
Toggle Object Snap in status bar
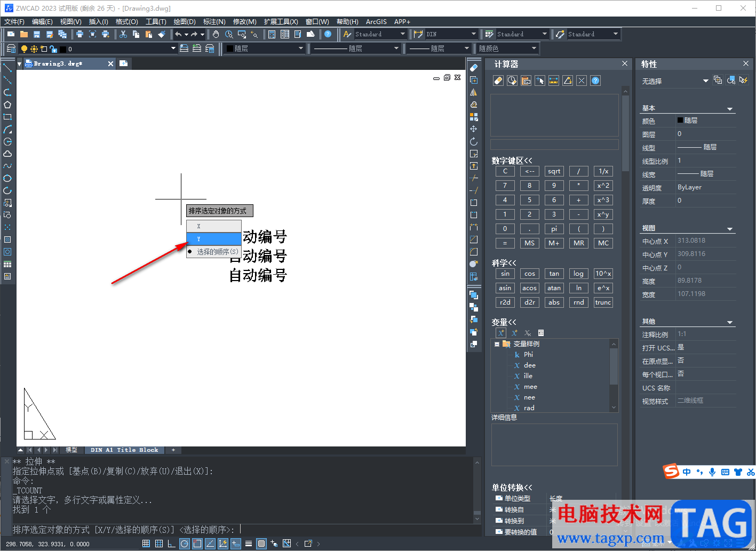[x=197, y=544]
